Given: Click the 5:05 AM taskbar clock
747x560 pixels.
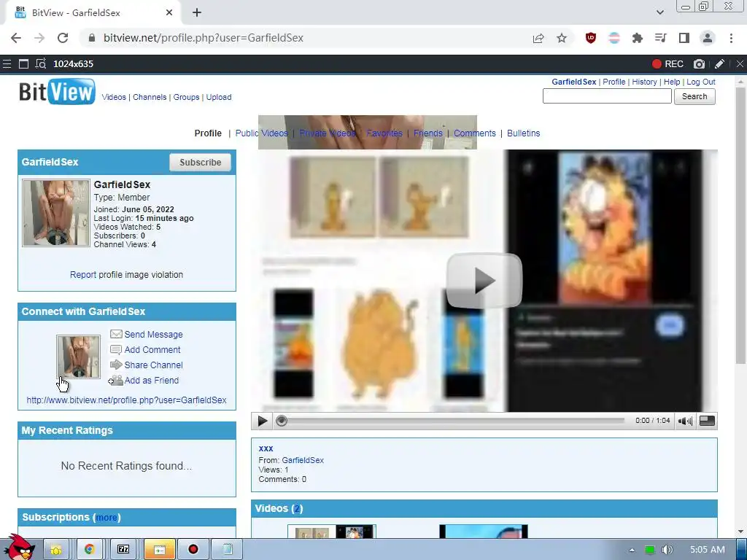Looking at the screenshot, I should pyautogui.click(x=708, y=550).
